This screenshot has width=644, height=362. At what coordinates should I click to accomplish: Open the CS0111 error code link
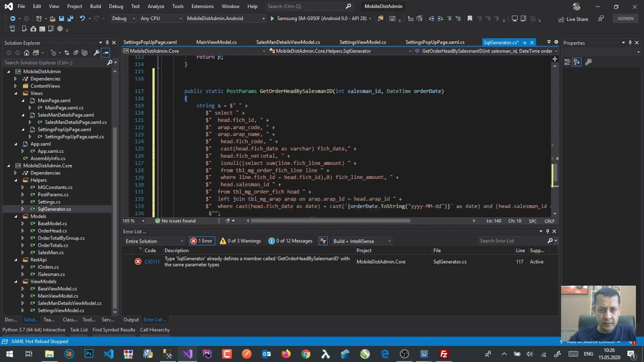coord(151,262)
